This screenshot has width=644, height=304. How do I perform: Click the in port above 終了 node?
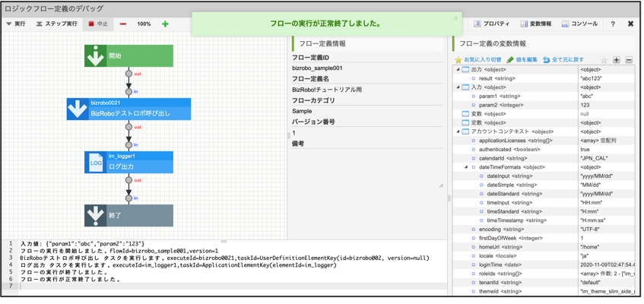[x=128, y=198]
